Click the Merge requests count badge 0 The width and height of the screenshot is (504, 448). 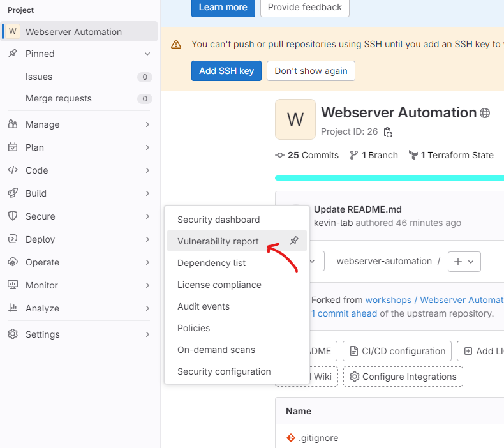tap(145, 98)
